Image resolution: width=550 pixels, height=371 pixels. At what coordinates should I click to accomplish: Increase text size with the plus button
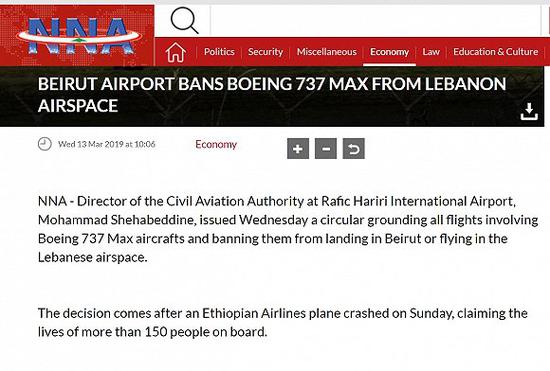point(298,149)
